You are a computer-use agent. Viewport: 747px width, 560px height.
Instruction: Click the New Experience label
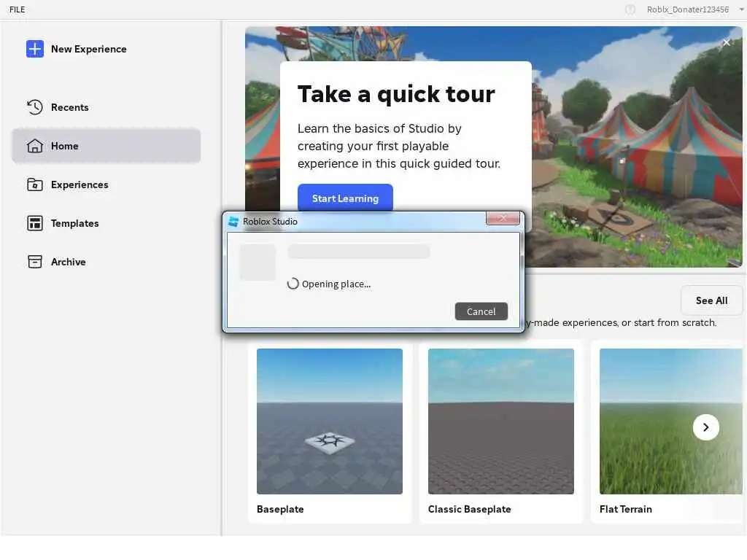click(x=88, y=49)
